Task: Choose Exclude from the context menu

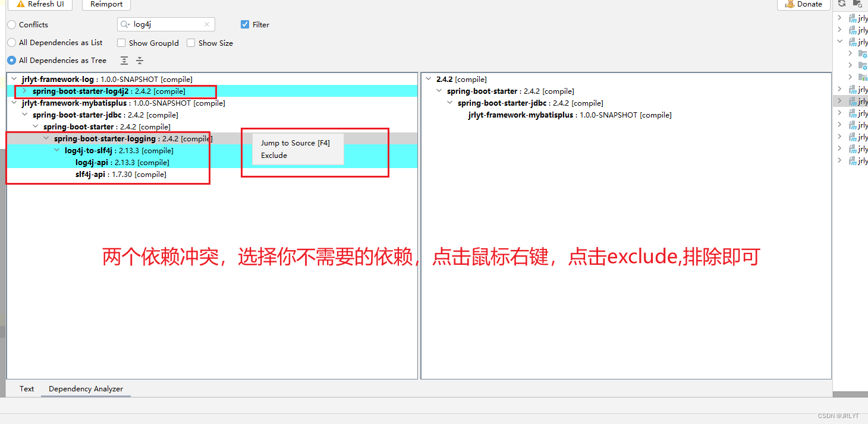Action: click(x=273, y=156)
